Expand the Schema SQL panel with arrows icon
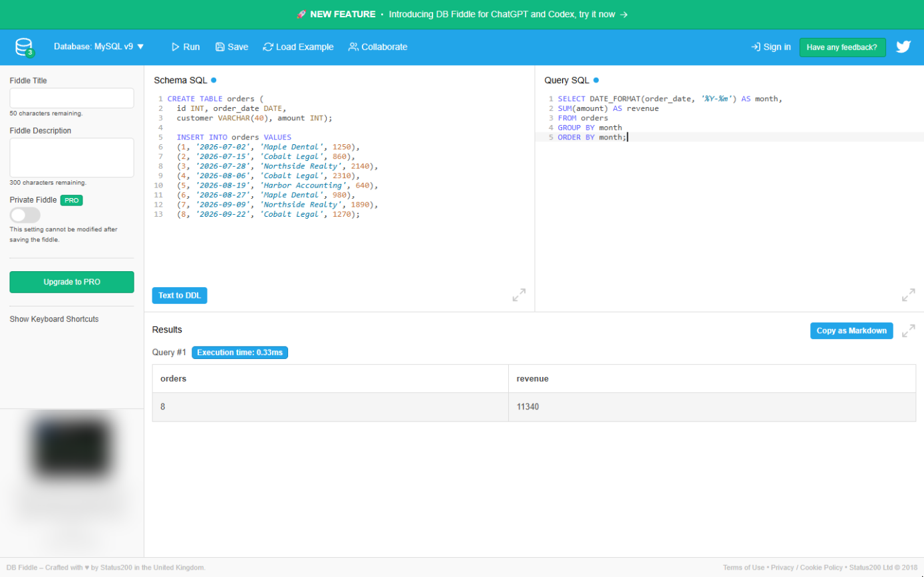Image resolution: width=924 pixels, height=577 pixels. tap(519, 295)
